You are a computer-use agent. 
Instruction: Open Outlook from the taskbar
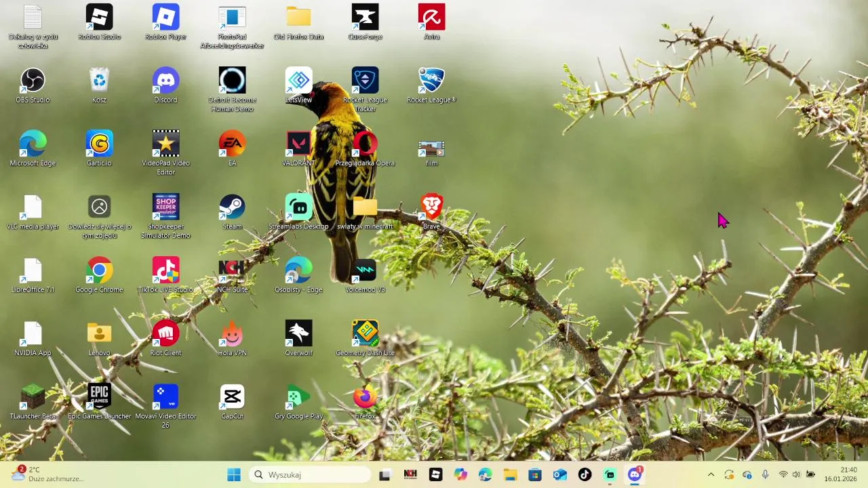coord(560,474)
